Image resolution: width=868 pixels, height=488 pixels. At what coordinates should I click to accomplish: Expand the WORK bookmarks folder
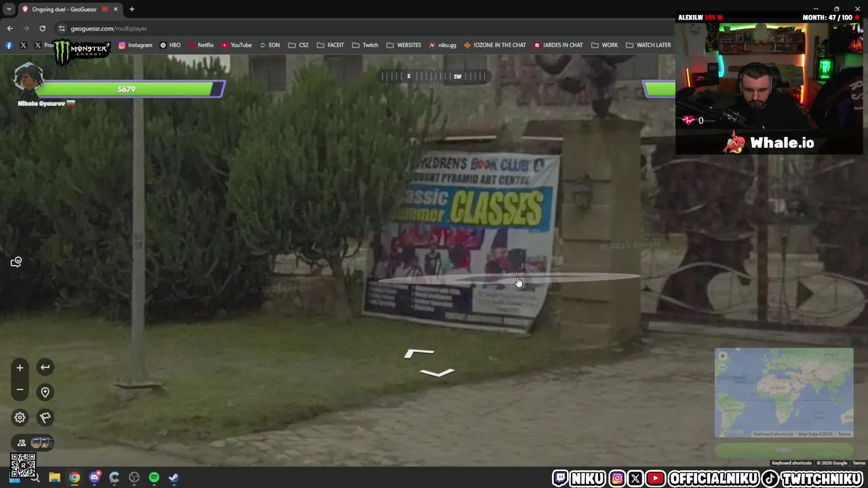point(604,45)
